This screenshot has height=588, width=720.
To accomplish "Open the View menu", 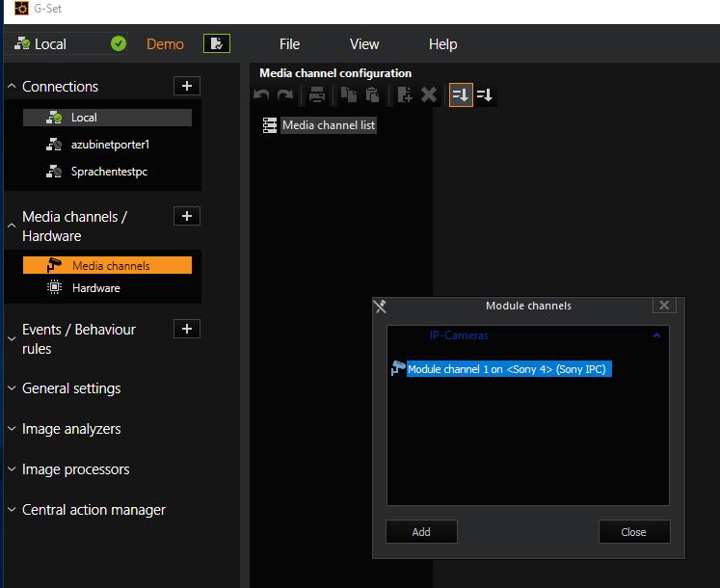I will tap(364, 44).
